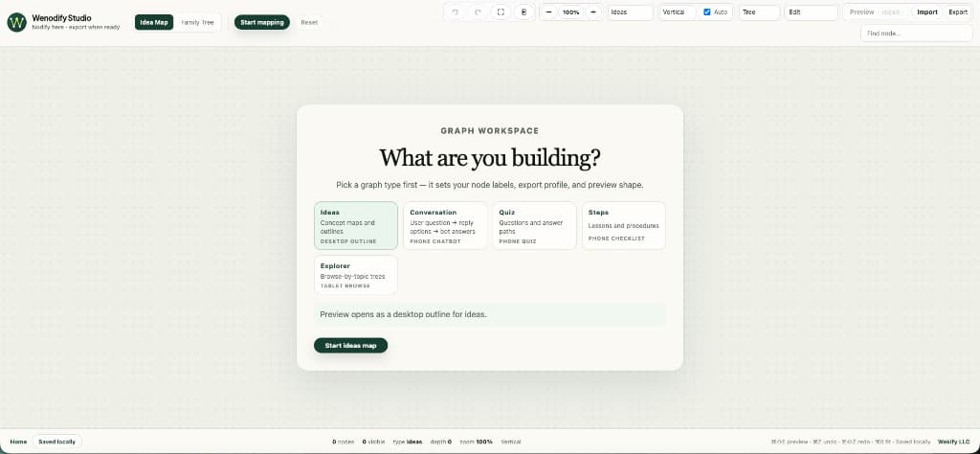980x454 pixels.
Task: Click the Start ideas map button
Action: pyautogui.click(x=350, y=345)
